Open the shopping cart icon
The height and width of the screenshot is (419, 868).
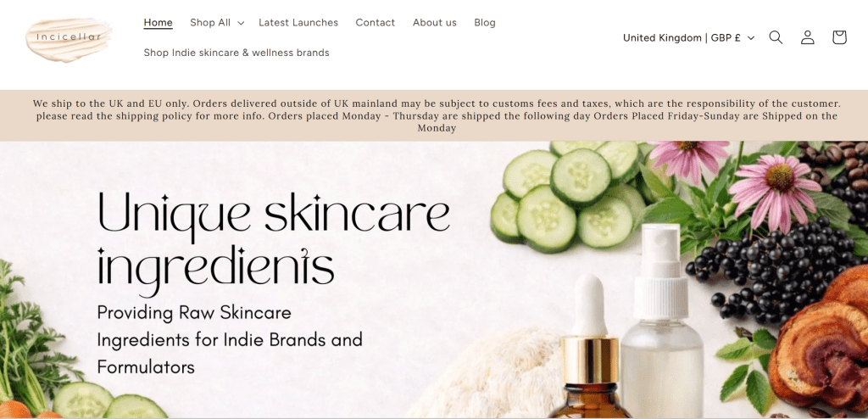pos(839,37)
